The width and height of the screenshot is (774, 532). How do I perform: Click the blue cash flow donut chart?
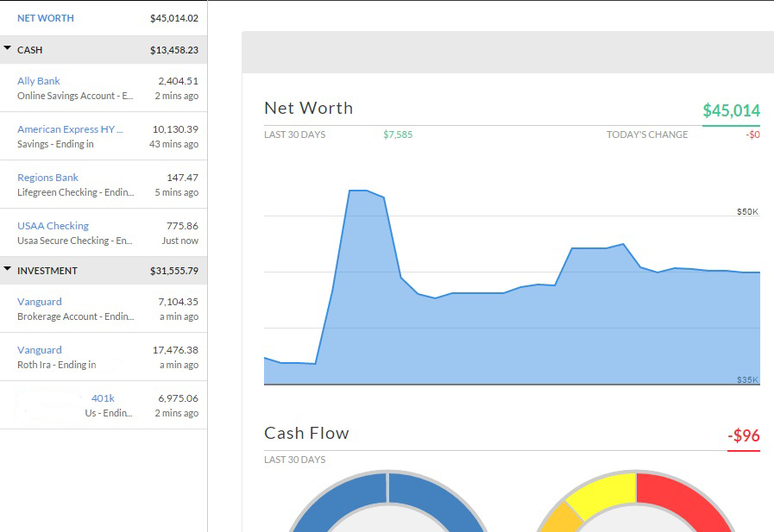[388, 500]
